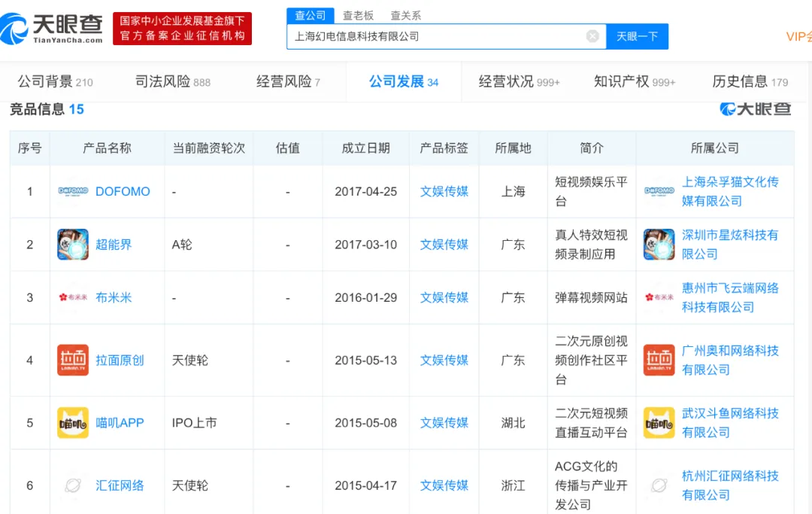The height and width of the screenshot is (514, 812).
Task: Click the 短视频娱乐平台 description cell
Action: tap(592, 191)
